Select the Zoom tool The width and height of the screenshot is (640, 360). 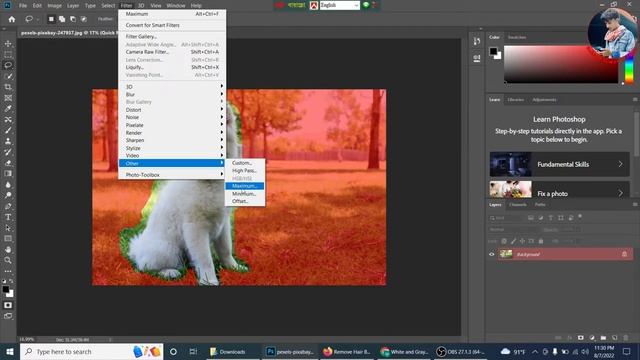tap(8, 260)
